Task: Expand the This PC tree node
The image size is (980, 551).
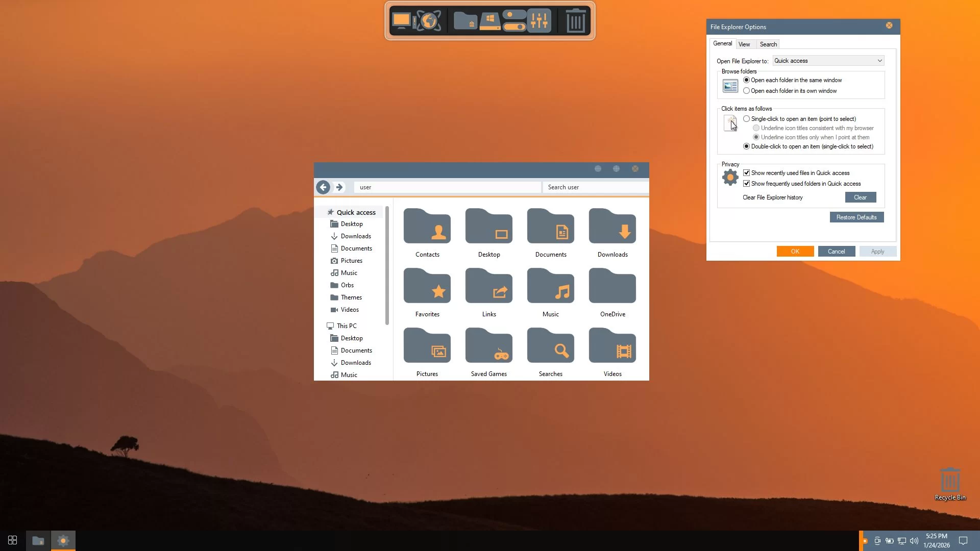Action: point(322,326)
